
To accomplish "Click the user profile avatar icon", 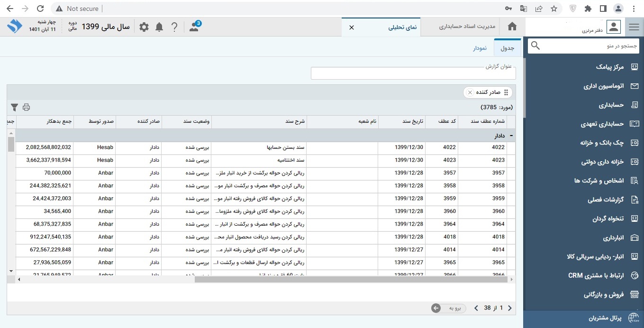I will click(x=613, y=27).
